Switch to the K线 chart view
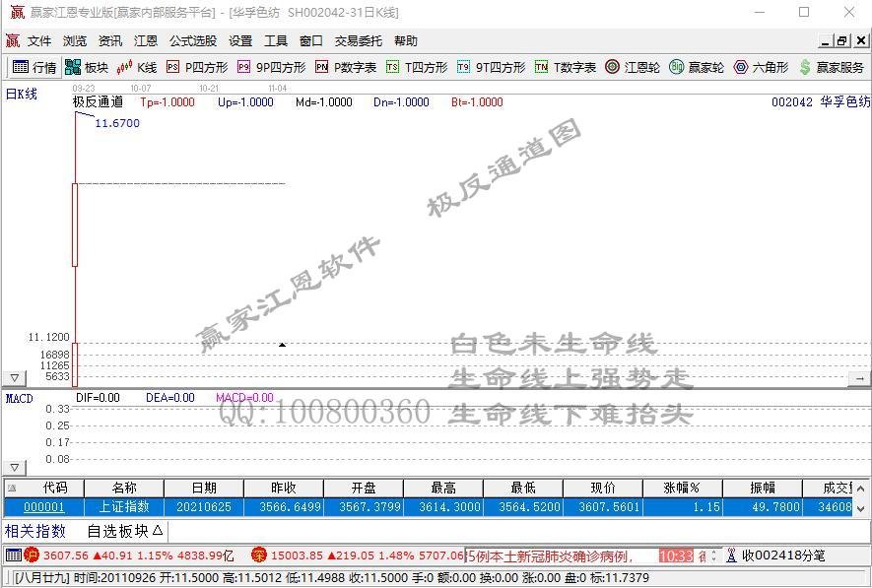This screenshot has width=872, height=588. (x=137, y=67)
